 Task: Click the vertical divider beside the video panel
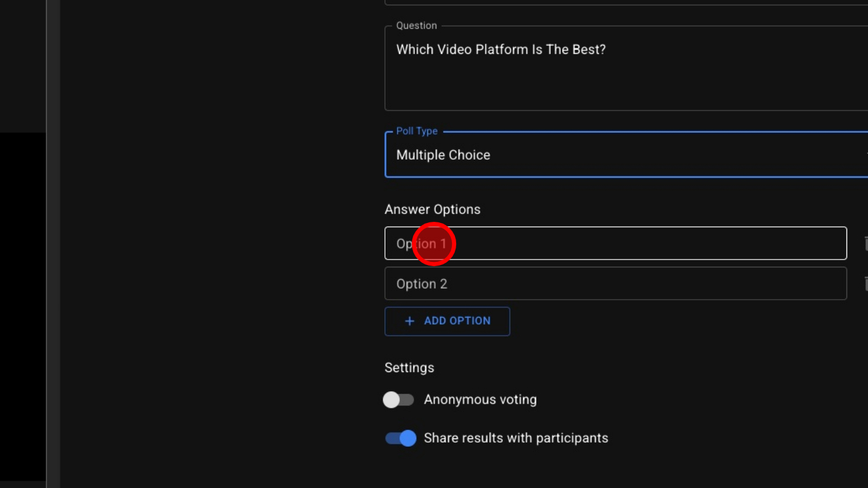(53, 244)
